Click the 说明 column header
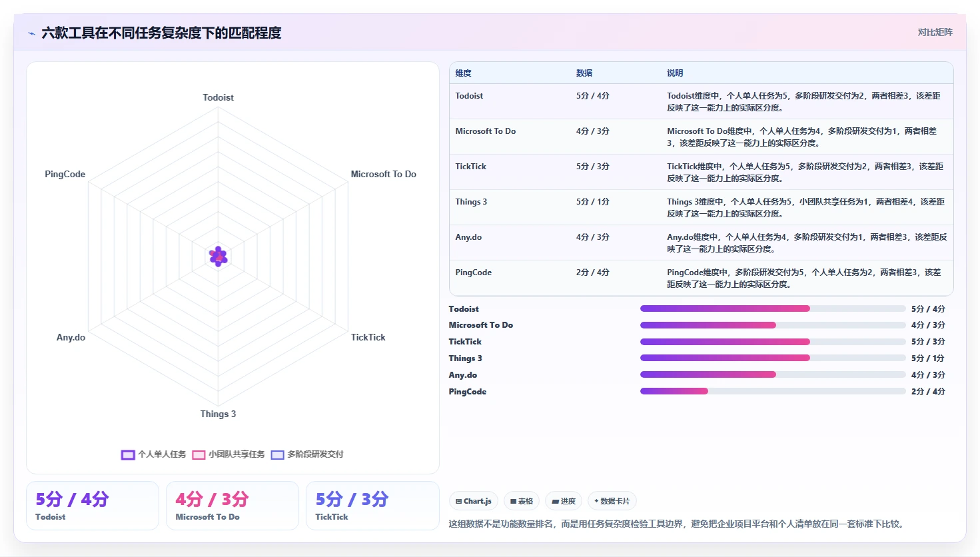Viewport: 980px width, 557px height. click(675, 73)
